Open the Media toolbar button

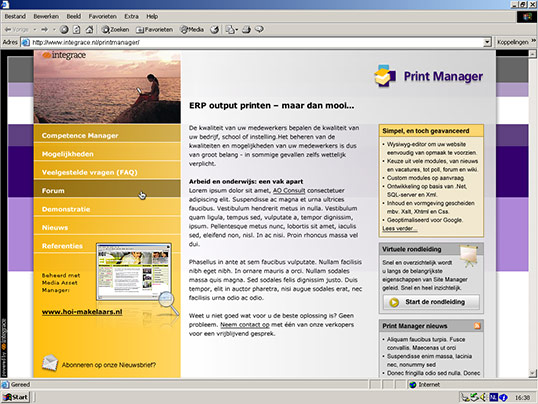[192, 30]
